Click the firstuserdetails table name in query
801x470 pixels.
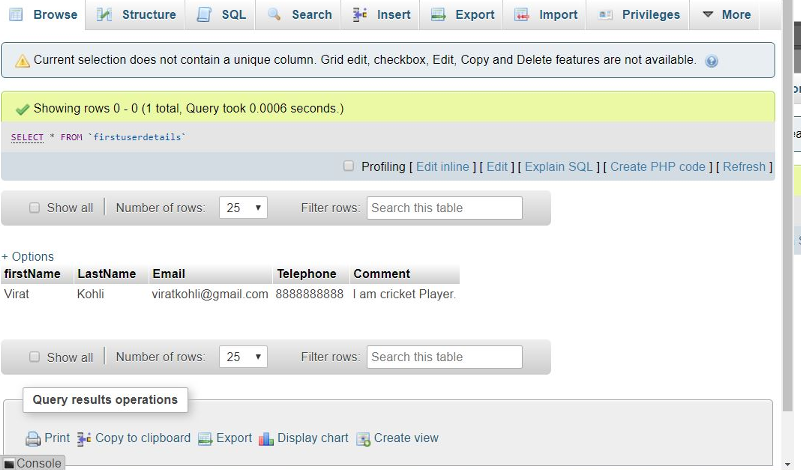[137, 137]
